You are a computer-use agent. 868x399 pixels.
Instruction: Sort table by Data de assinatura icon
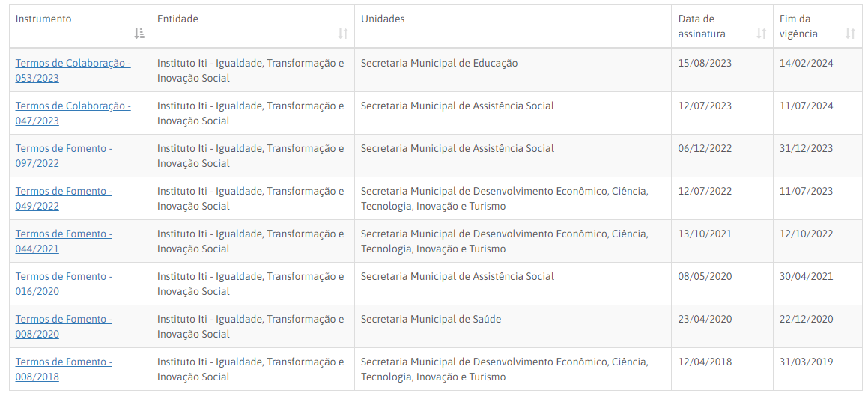762,34
